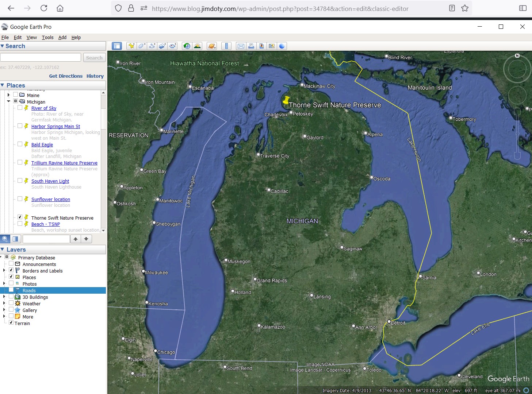
Task: Toggle the sidebar visibility icon
Action: pos(117,46)
